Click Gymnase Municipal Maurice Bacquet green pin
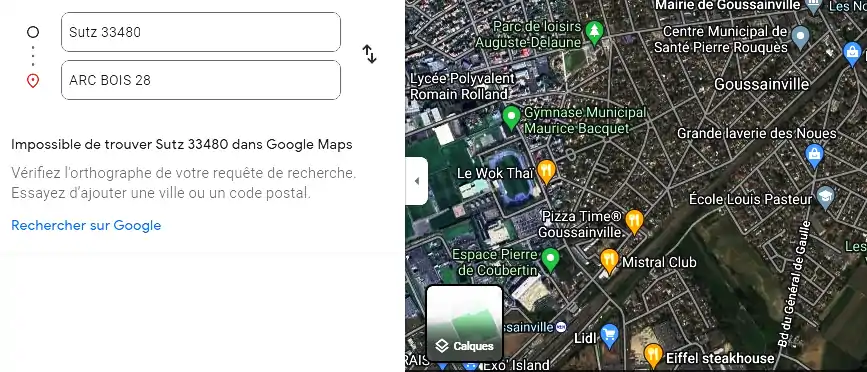Screen dimensions: 867x372 (x=511, y=118)
